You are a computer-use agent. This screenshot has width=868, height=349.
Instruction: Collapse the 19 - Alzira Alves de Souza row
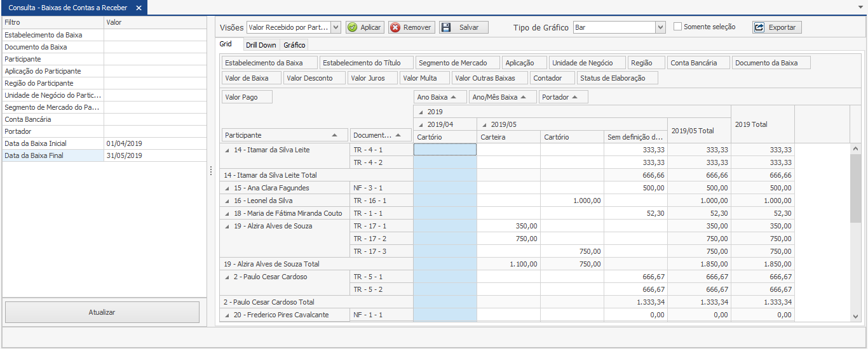(229, 226)
